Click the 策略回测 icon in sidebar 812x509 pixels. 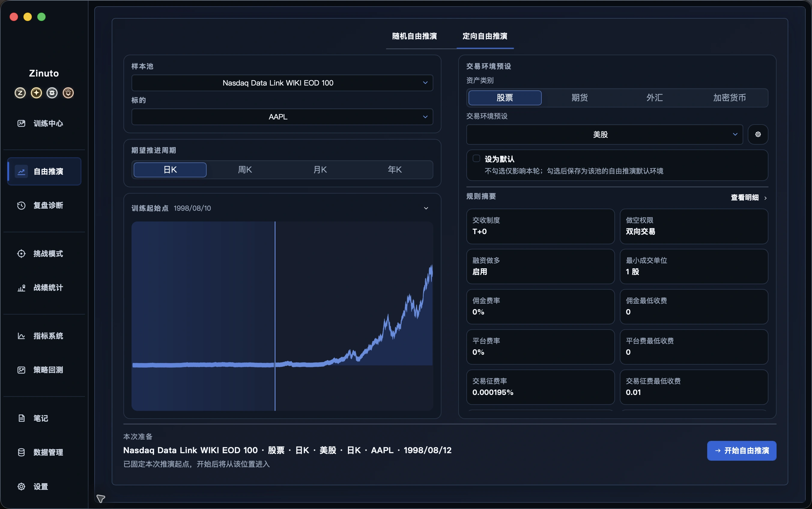click(x=21, y=370)
